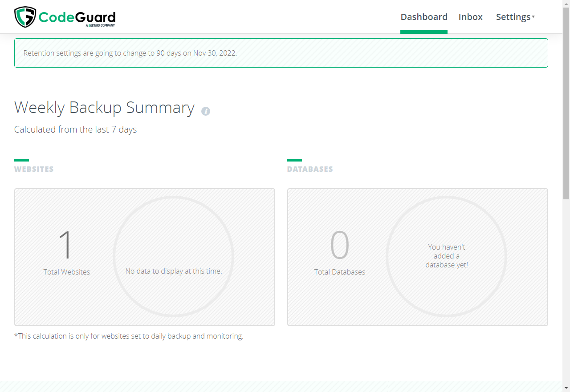
Task: Click the CodeGuard shield logo
Action: [24, 17]
